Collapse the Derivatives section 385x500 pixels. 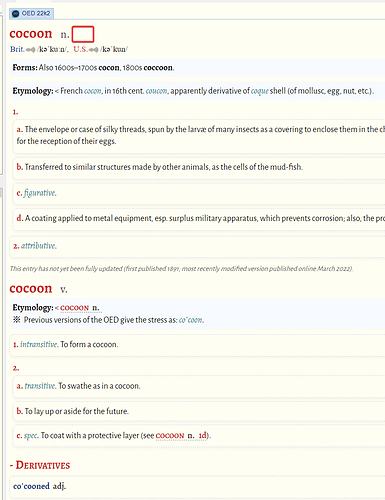coord(40,465)
